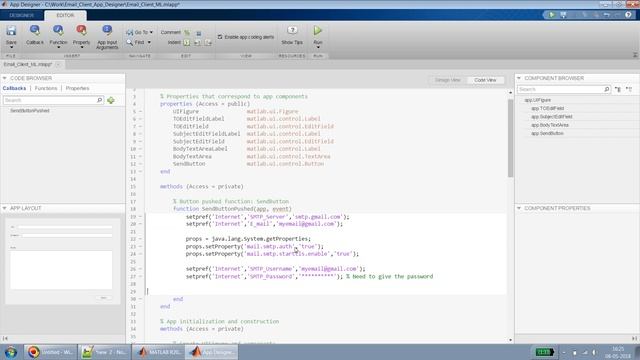The height and width of the screenshot is (360, 640).
Task: Click the App Layout preview thumbnail
Action: pos(62,261)
